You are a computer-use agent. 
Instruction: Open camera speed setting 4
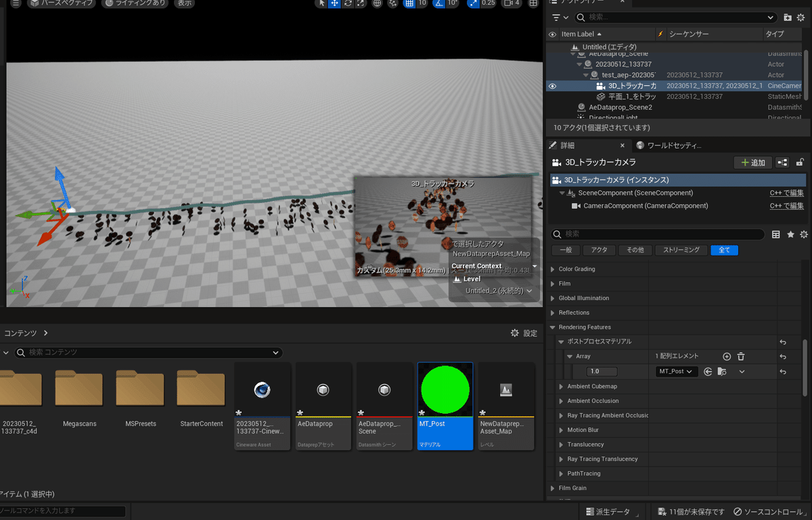(512, 3)
